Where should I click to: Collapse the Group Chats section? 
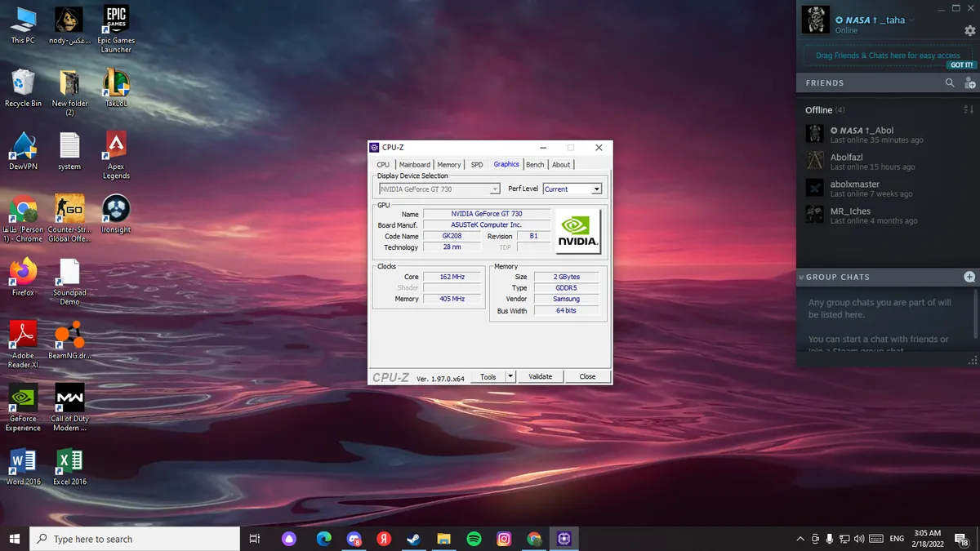click(x=801, y=278)
